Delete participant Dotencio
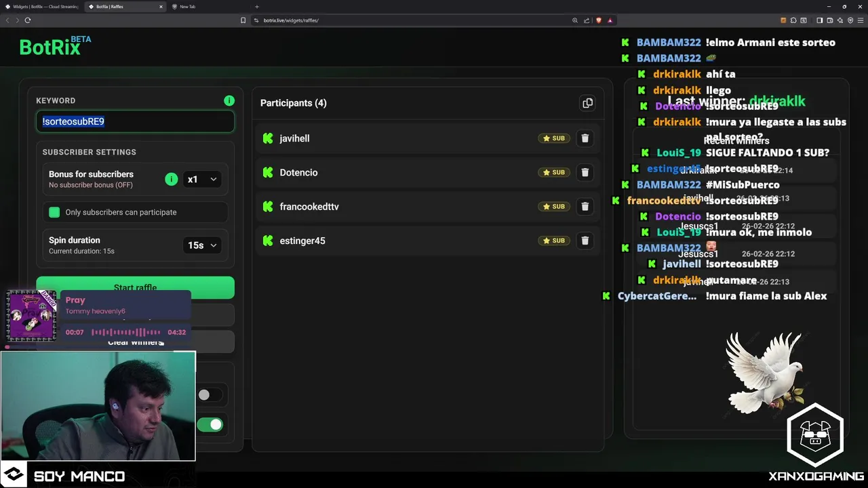868x488 pixels. point(585,172)
